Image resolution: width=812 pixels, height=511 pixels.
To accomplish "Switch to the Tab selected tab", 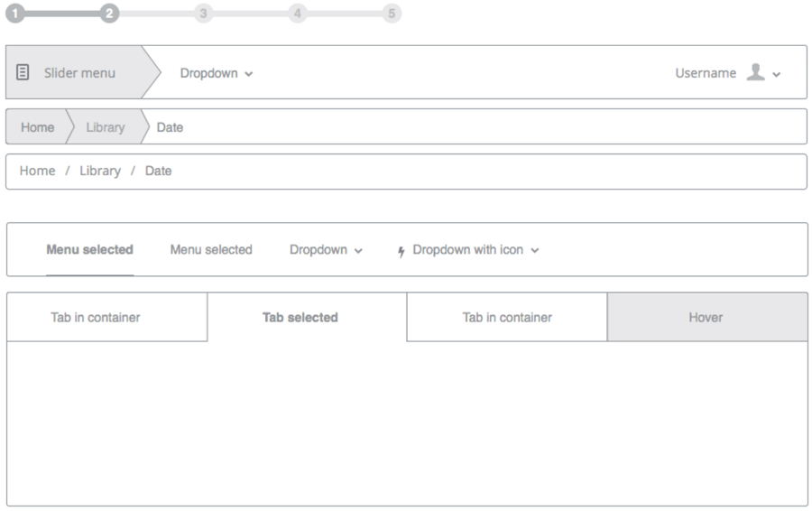I will 300,318.
